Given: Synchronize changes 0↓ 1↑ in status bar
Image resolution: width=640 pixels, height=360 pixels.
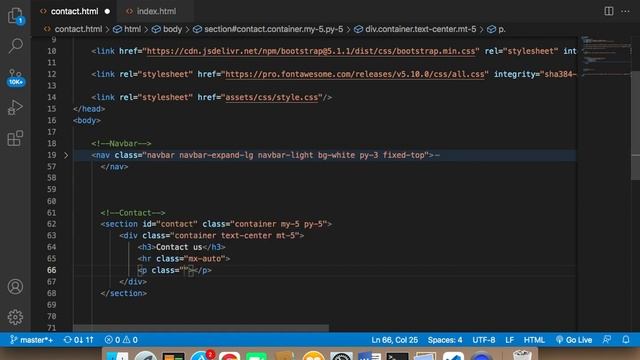Looking at the screenshot, I should (78, 340).
